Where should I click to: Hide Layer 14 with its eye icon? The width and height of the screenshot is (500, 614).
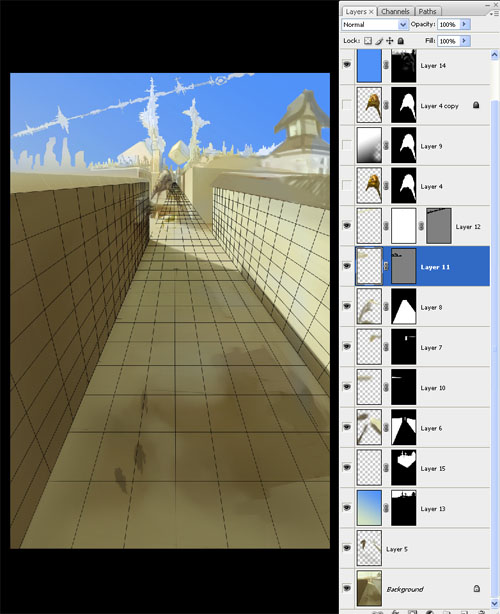coord(347,65)
